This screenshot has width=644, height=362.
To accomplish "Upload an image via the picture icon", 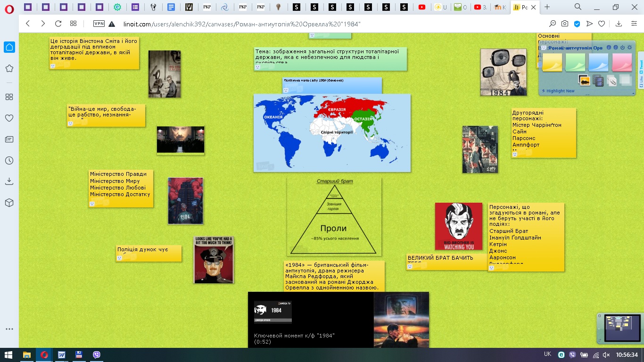I will click(584, 81).
